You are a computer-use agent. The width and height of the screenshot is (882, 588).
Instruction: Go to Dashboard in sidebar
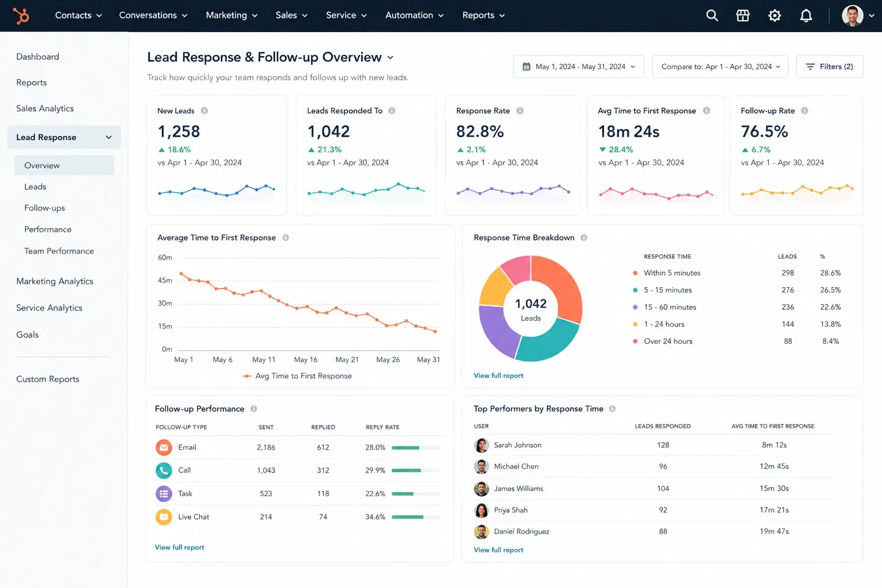pyautogui.click(x=38, y=57)
